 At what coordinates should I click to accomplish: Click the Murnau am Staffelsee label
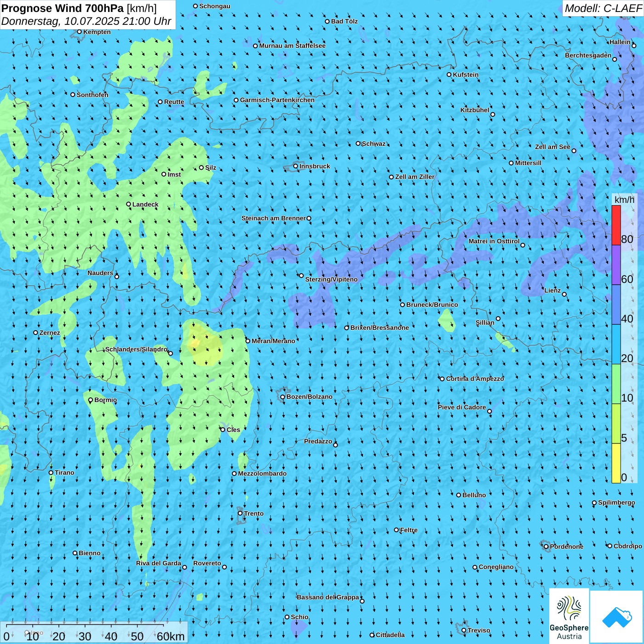(292, 46)
